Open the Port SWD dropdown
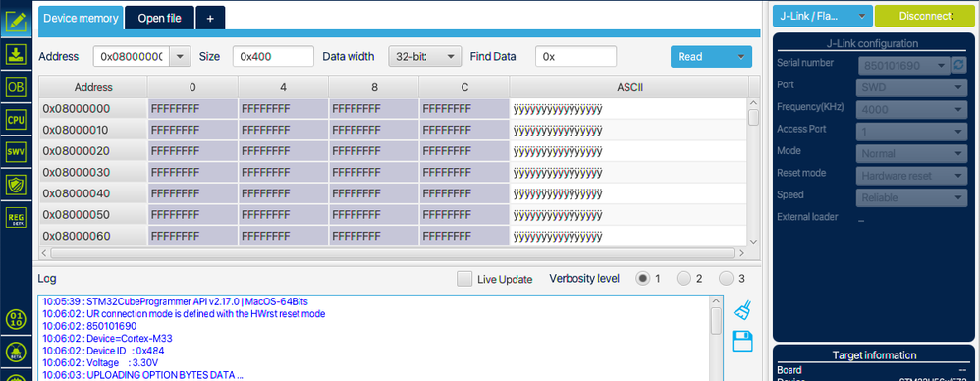Viewport: 980px width, 381px height. 911,87
